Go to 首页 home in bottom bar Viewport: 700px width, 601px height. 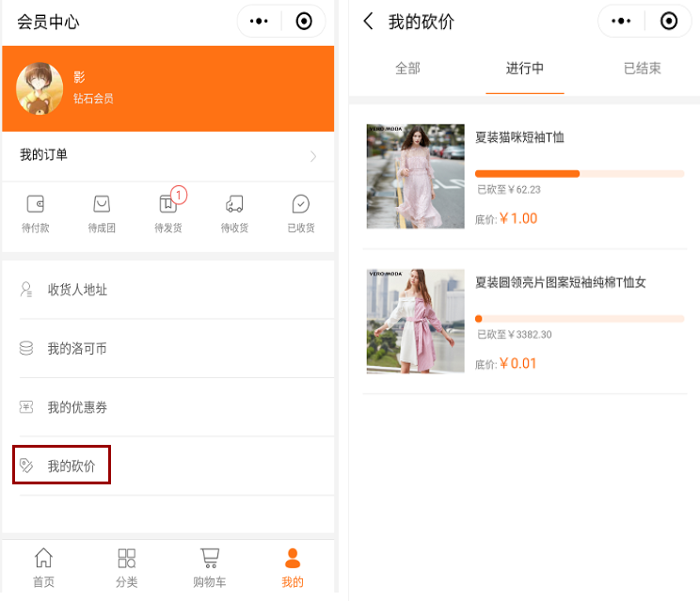[x=43, y=567]
